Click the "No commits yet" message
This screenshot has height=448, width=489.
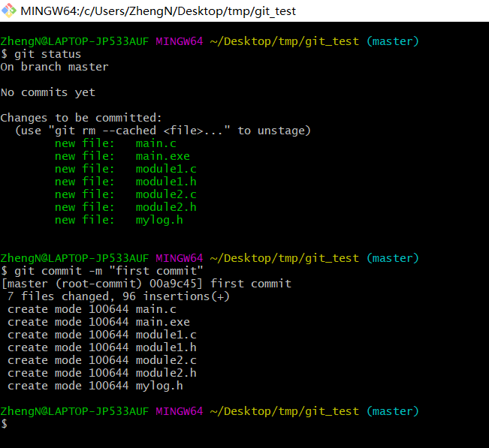(x=47, y=92)
